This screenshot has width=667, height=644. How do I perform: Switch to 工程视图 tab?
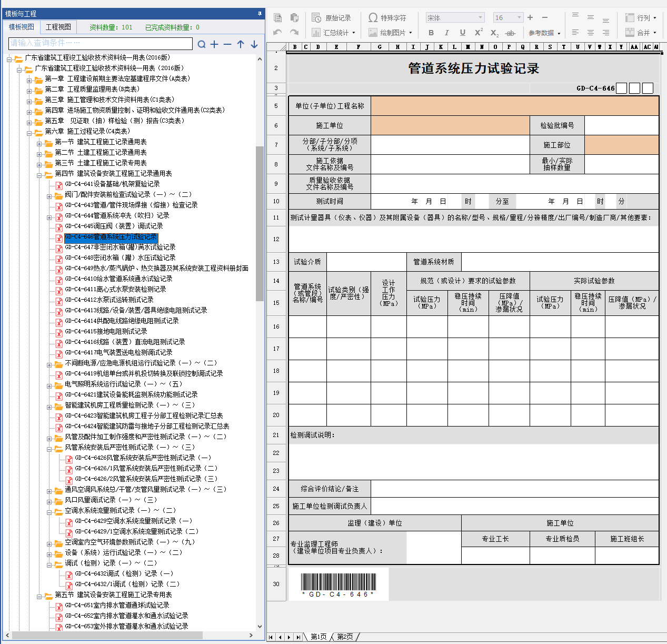point(58,27)
